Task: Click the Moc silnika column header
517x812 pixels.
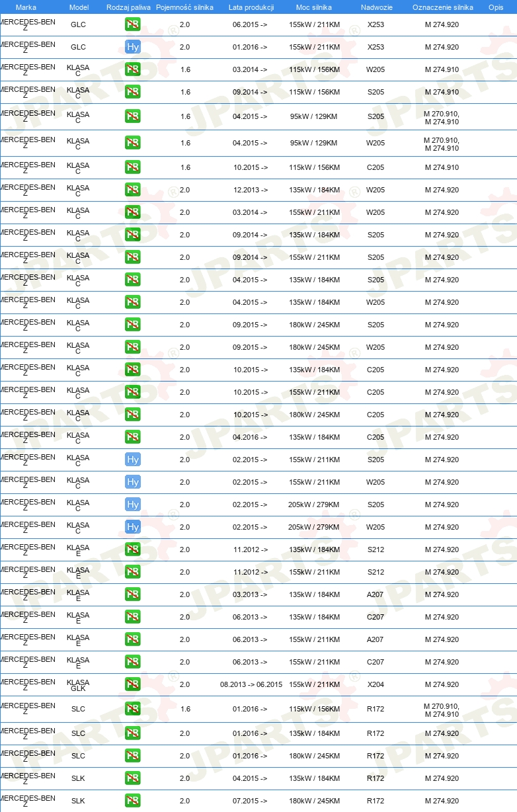Action: (314, 7)
